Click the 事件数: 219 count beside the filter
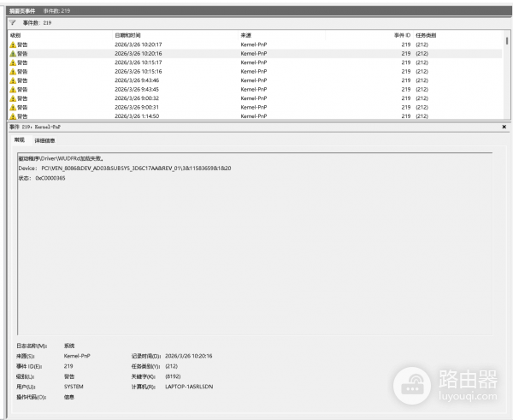 click(37, 22)
